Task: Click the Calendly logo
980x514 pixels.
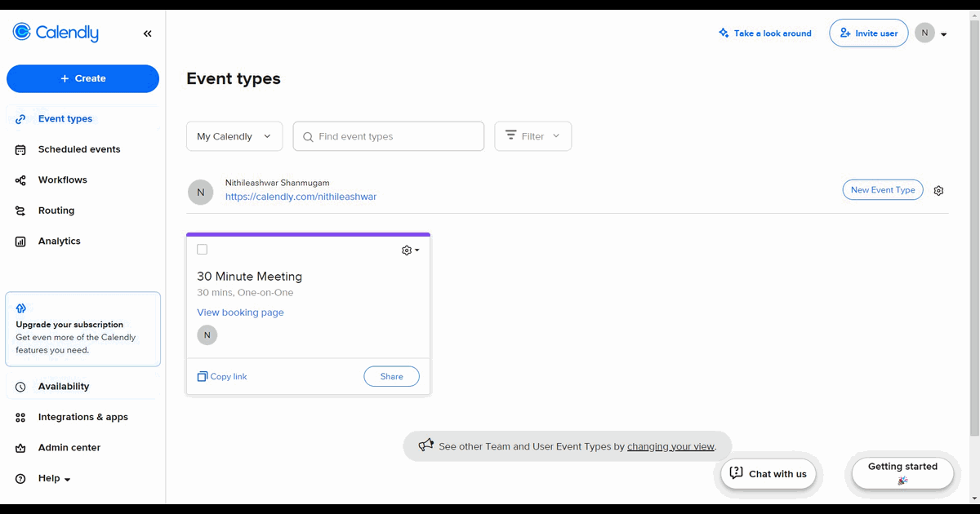Action: (56, 33)
